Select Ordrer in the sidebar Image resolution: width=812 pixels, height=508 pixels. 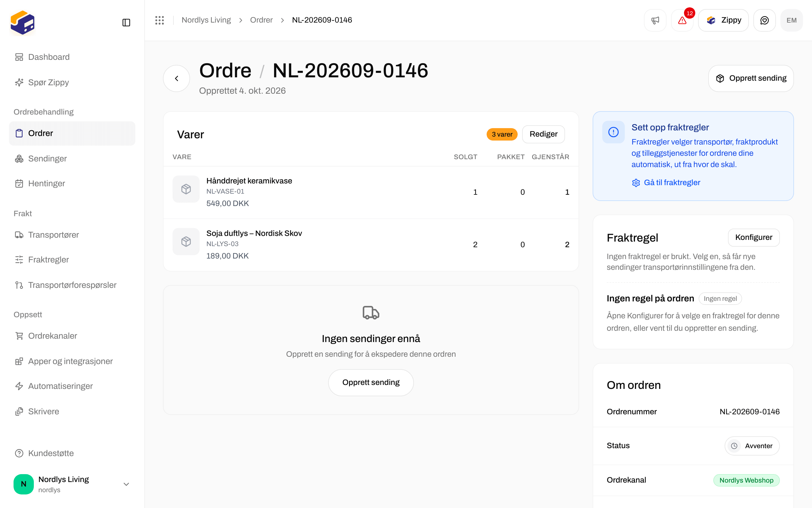click(72, 133)
